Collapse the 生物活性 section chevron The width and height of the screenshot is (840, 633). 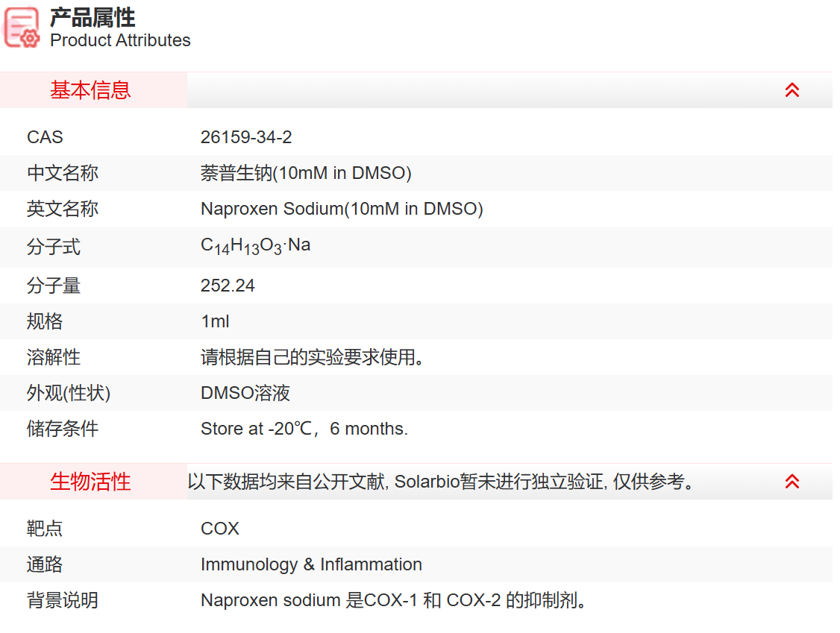(x=792, y=482)
